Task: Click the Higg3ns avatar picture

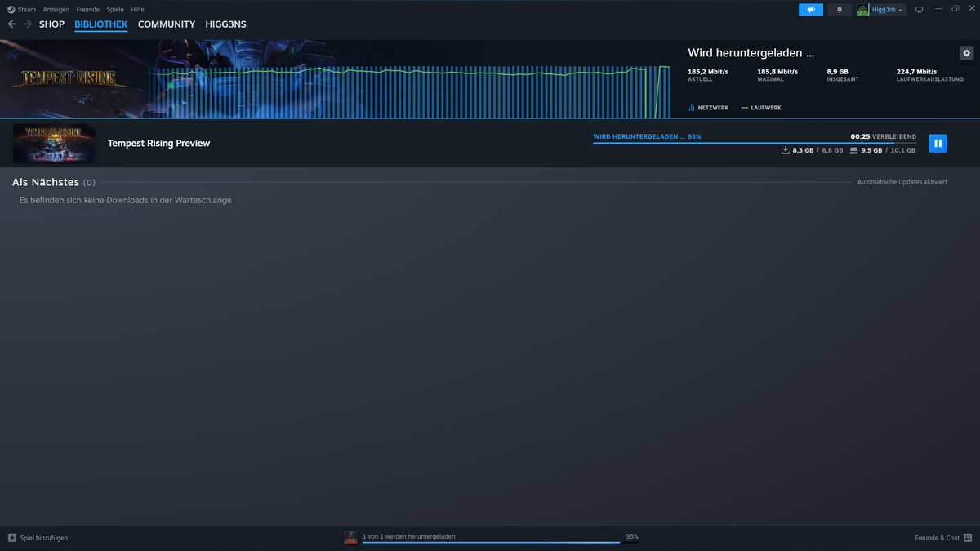Action: click(862, 10)
